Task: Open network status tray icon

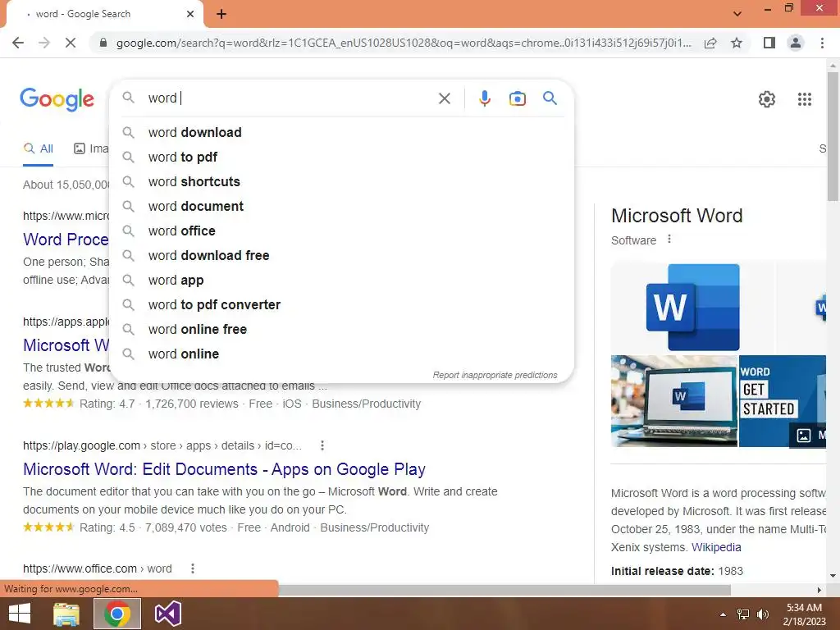Action: [742, 614]
